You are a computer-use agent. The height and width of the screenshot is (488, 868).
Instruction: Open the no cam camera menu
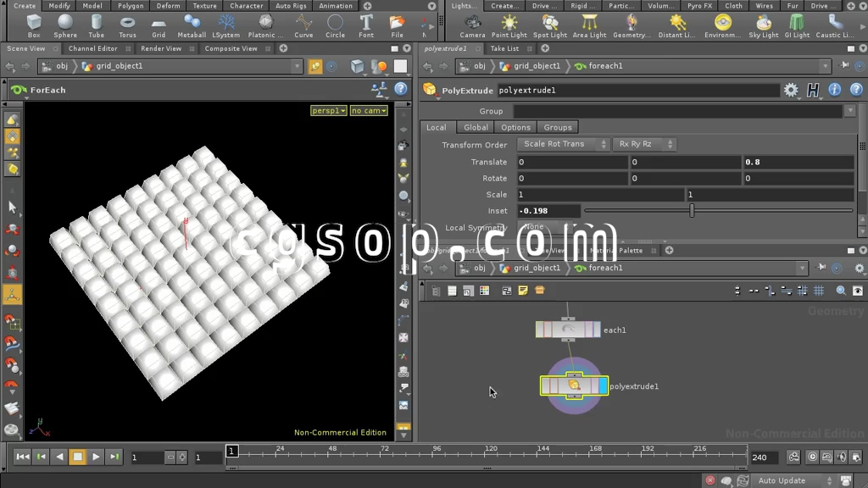(x=369, y=111)
